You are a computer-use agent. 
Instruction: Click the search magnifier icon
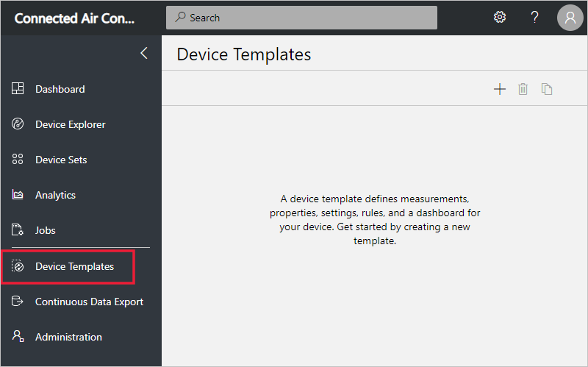pyautogui.click(x=180, y=17)
